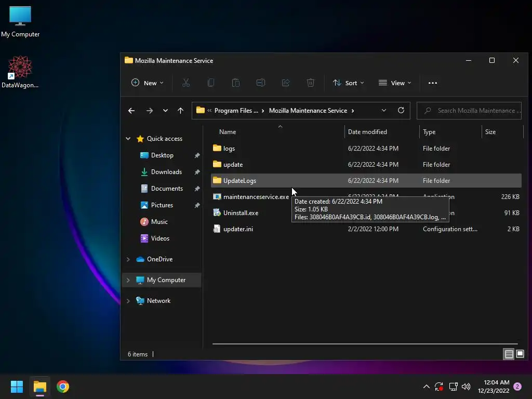532x399 pixels.
Task: Unpin Pictures using its pin icon
Action: 197,205
